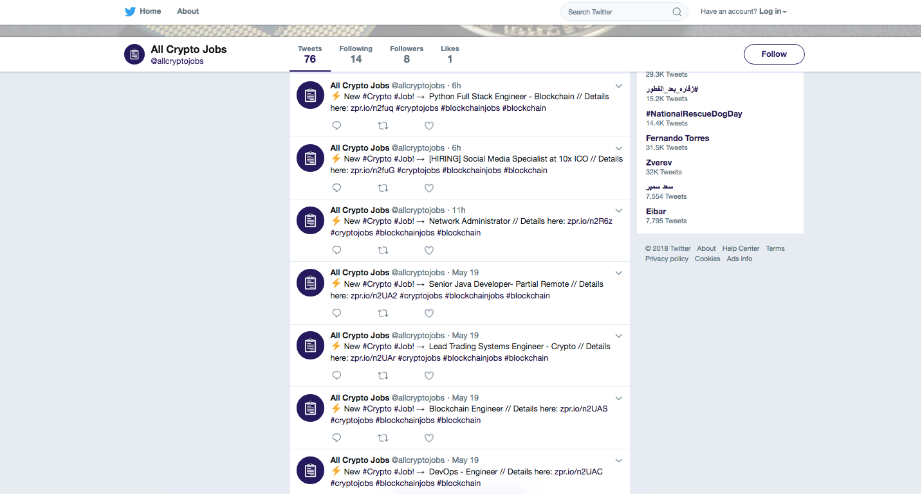Click the #blockchainjobs hashtag in DevOps tweet
The height and width of the screenshot is (494, 921).
(x=405, y=483)
